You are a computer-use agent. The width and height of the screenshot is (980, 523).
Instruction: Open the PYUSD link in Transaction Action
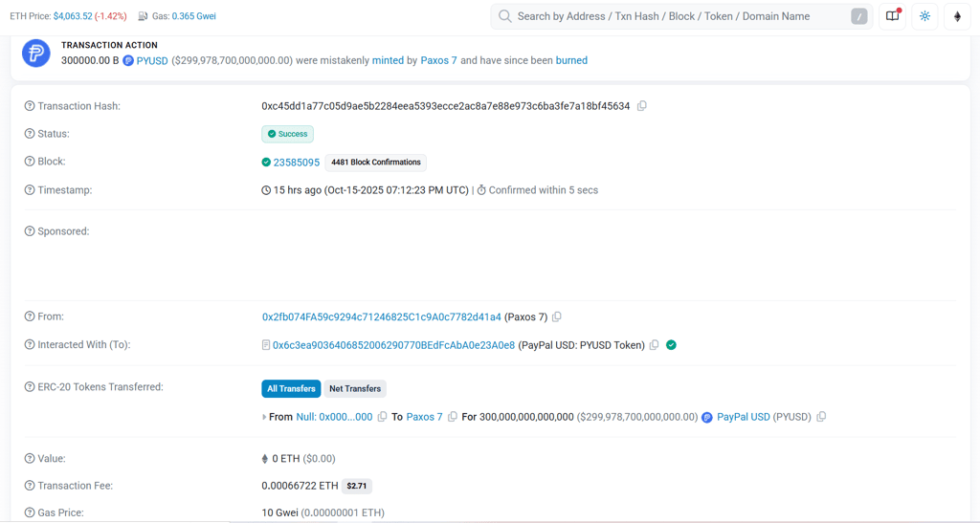(152, 60)
